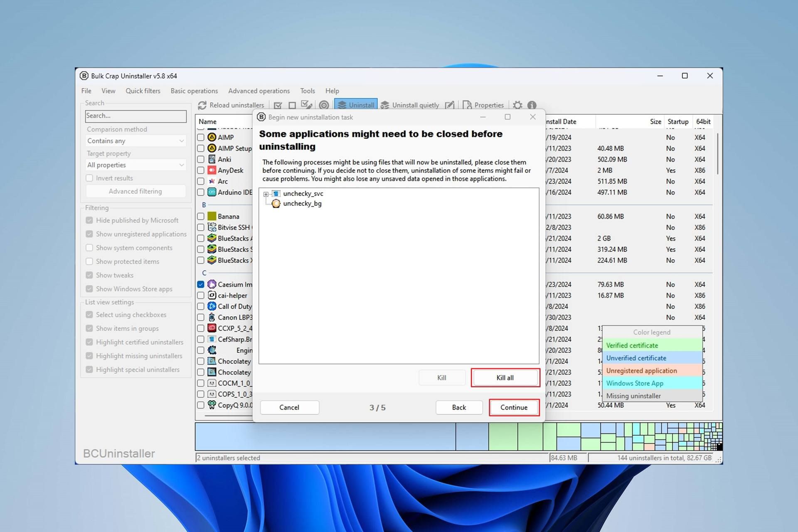Click the Verified certificate green legend swatch

point(652,345)
